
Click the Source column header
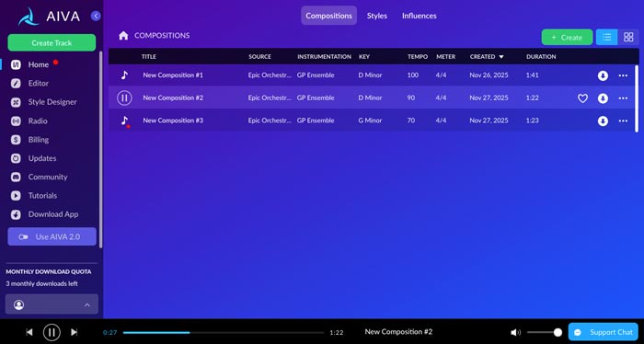pos(259,57)
